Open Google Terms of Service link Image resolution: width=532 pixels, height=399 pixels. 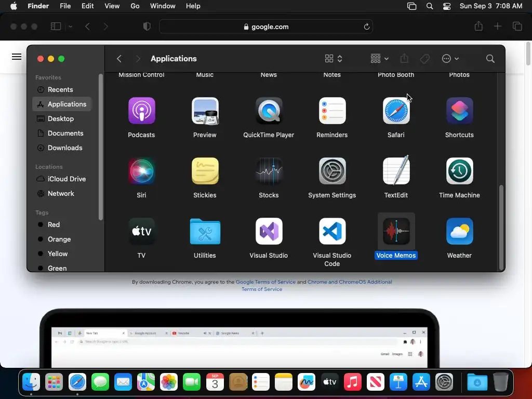click(265, 282)
